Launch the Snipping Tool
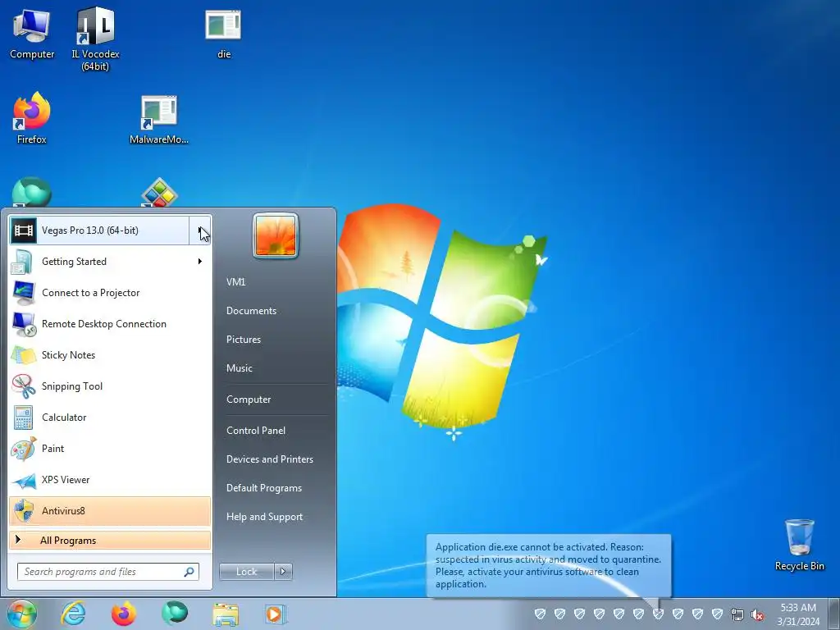The height and width of the screenshot is (630, 840). click(110, 386)
